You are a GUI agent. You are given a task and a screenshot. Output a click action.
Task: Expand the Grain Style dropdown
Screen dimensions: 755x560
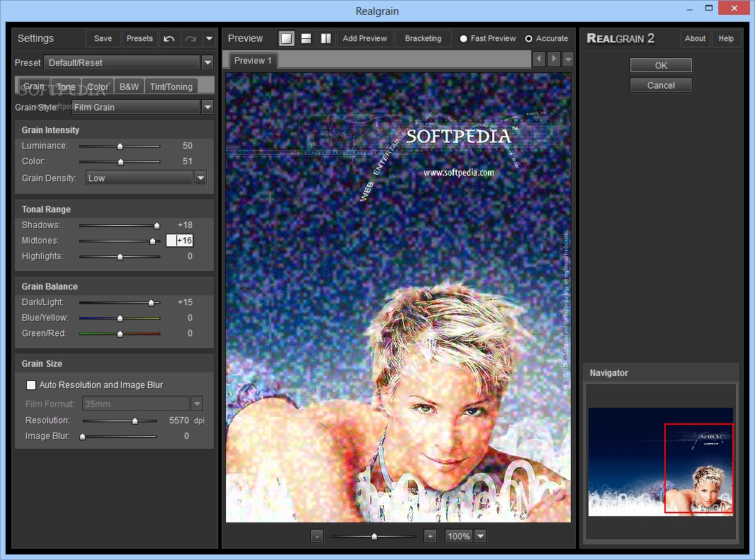click(x=208, y=108)
